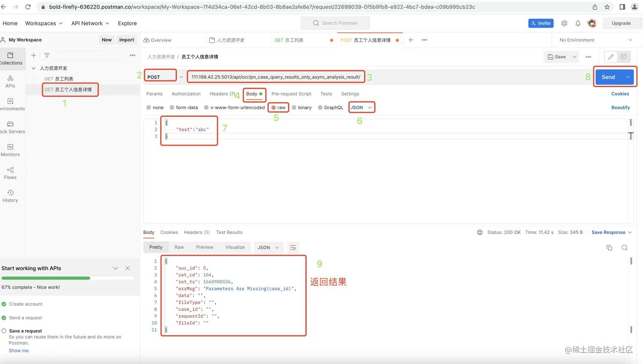Open the POST method dropdown

point(165,77)
